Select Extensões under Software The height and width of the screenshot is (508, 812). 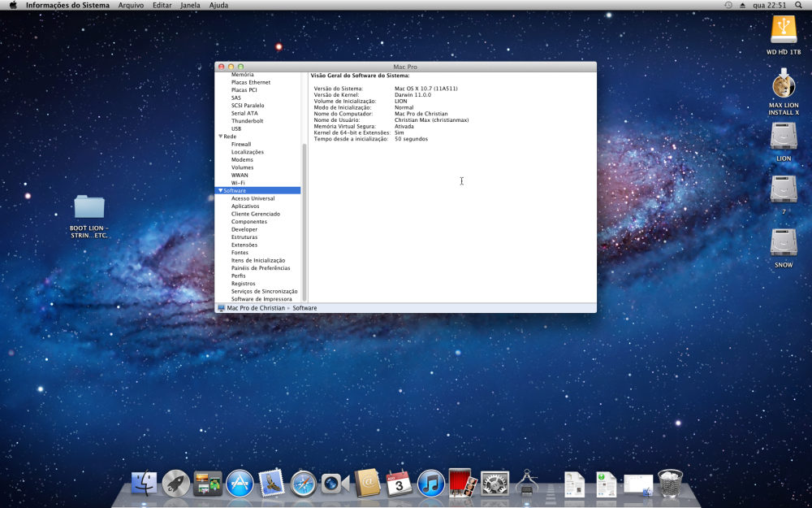tap(244, 245)
